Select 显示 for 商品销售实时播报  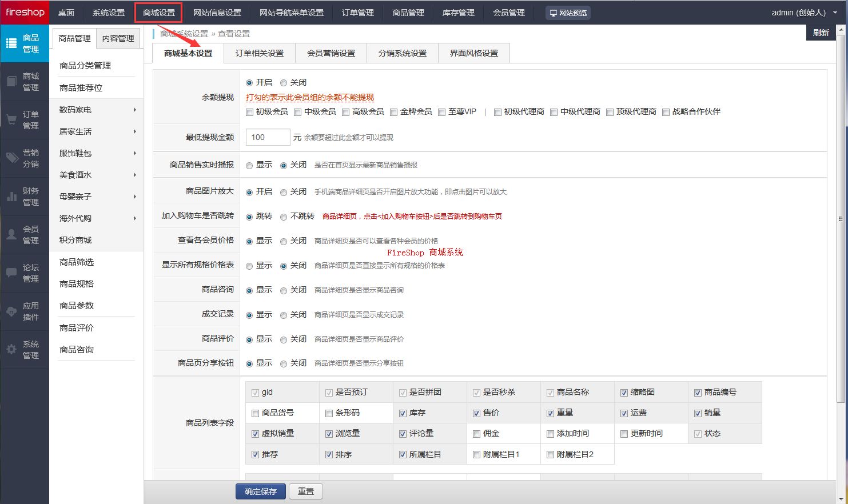coord(249,165)
